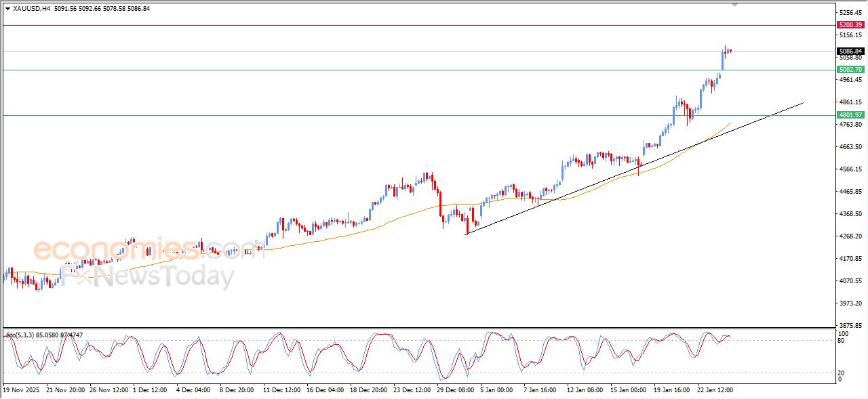Click the 29 Dec 08:00 time label
The width and height of the screenshot is (868, 399).
tap(456, 390)
